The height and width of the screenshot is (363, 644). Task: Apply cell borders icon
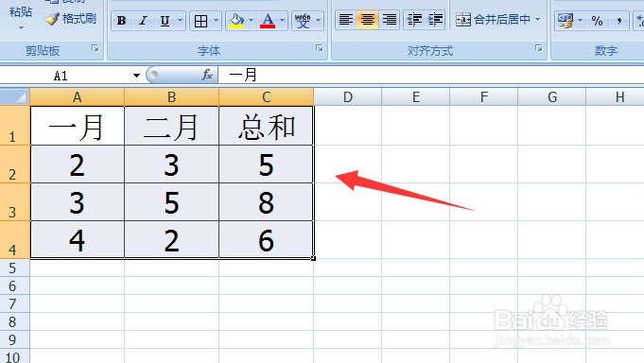[x=200, y=21]
